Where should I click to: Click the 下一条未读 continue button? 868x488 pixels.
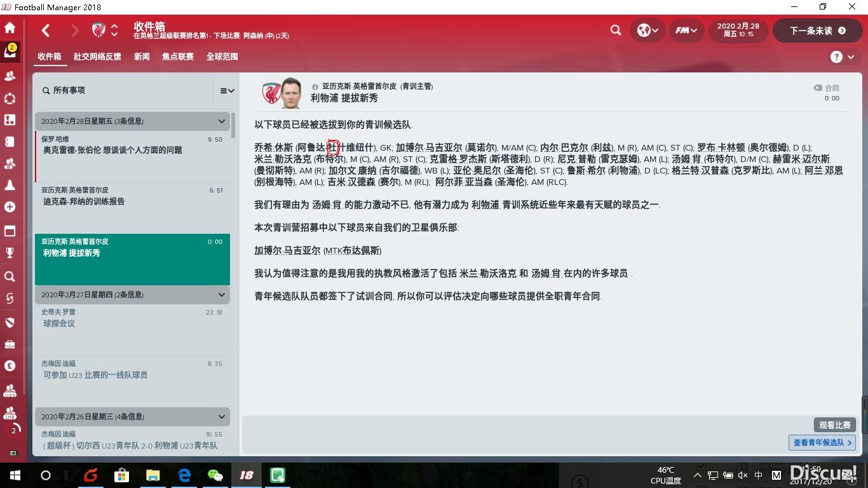(x=817, y=30)
